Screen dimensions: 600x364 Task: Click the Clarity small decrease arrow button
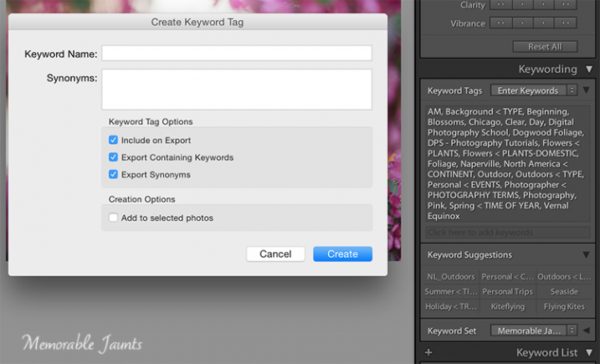point(522,4)
